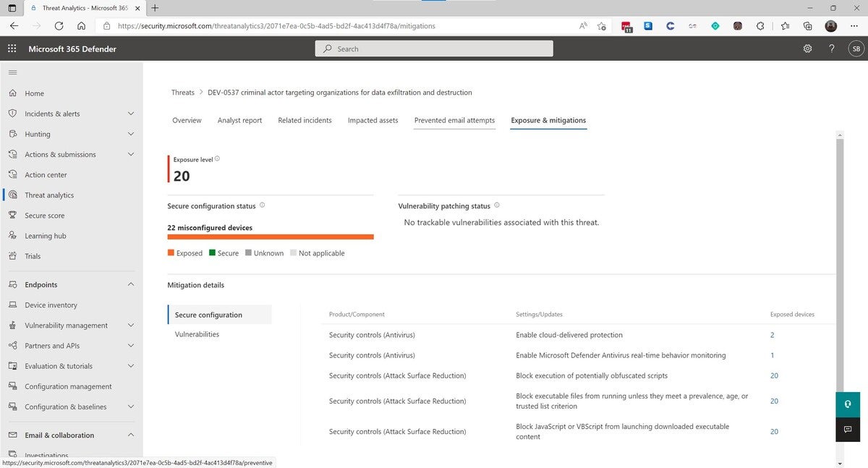Image resolution: width=868 pixels, height=468 pixels.
Task: Open exposed devices count for real-time behavior monitoring
Action: point(773,355)
